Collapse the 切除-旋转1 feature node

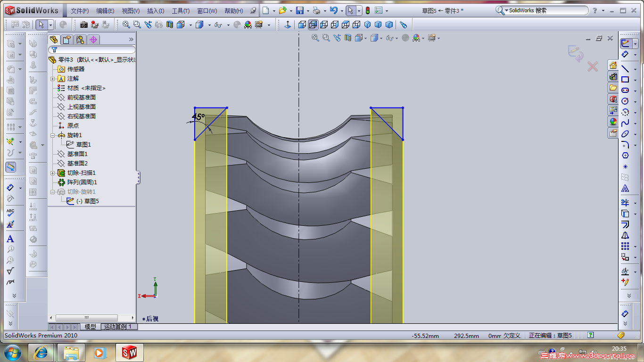point(53,192)
